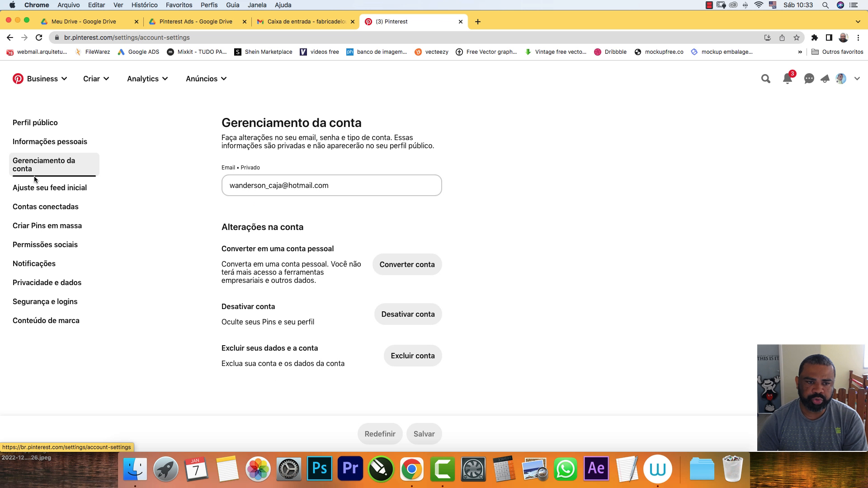Image resolution: width=868 pixels, height=488 pixels.
Task: Open Pinterest messages inbox
Action: point(809,78)
